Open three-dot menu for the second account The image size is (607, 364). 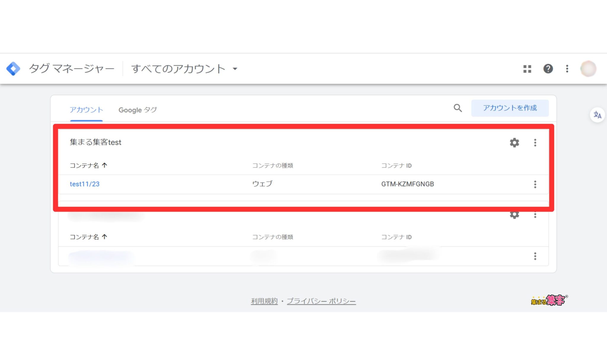coord(535,215)
